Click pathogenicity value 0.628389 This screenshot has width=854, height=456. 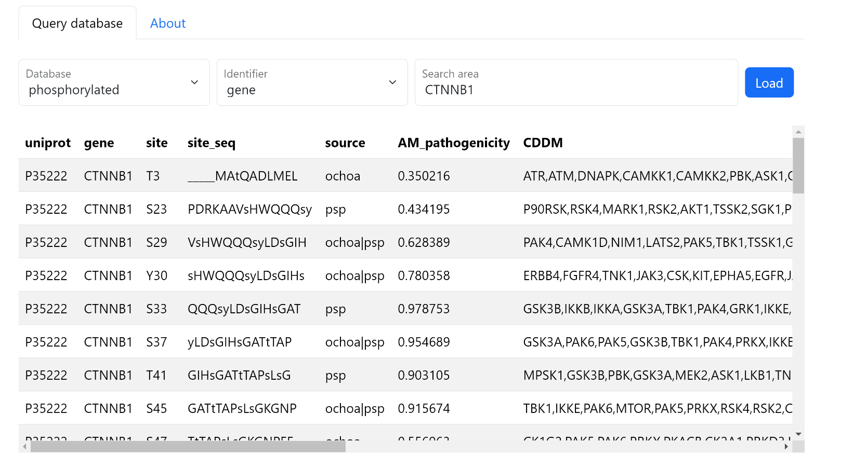click(x=424, y=242)
